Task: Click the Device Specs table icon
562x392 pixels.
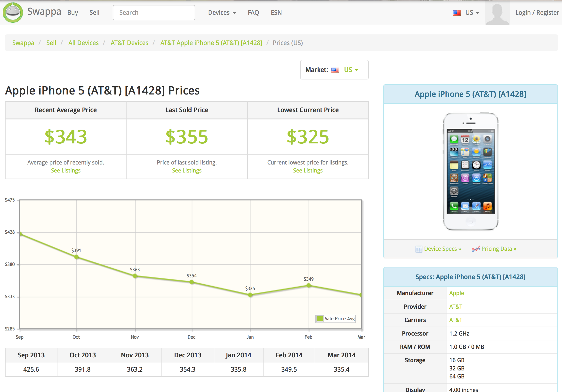Action: (418, 249)
